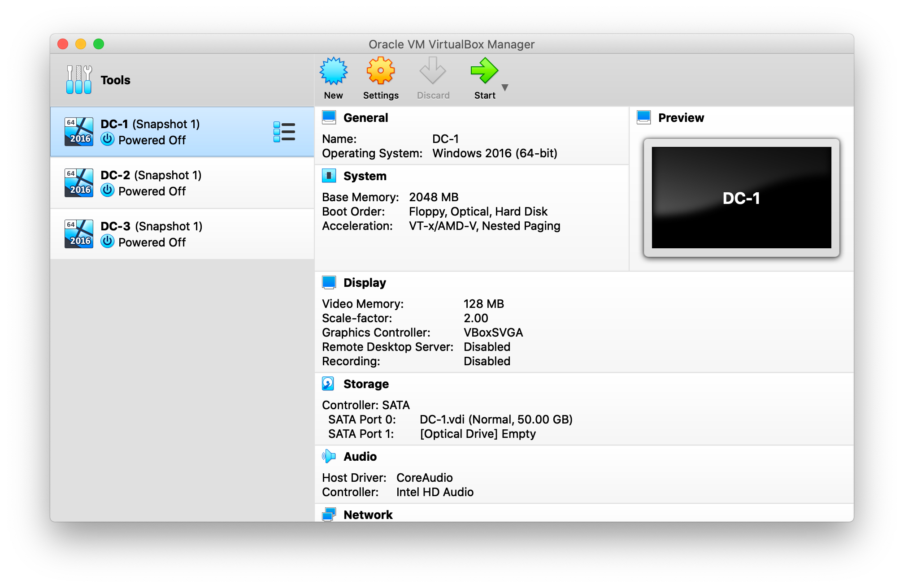This screenshot has height=588, width=904.
Task: Open the Settings gear icon
Action: click(380, 71)
